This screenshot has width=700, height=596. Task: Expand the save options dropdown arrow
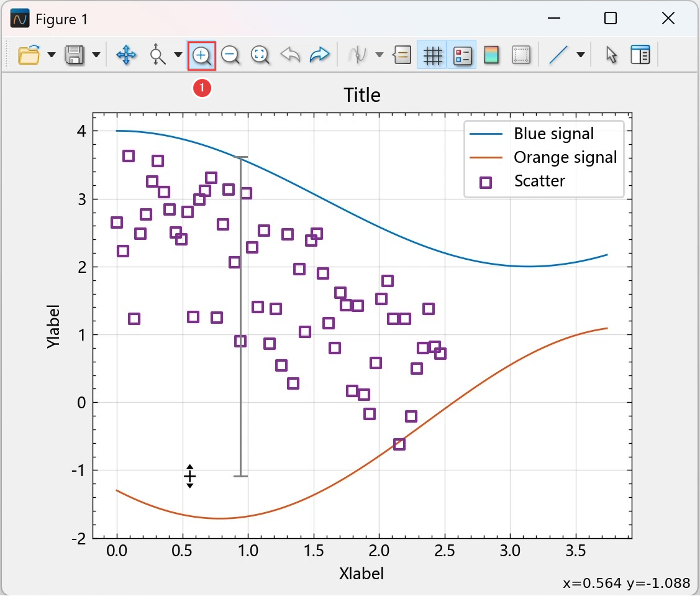(96, 55)
